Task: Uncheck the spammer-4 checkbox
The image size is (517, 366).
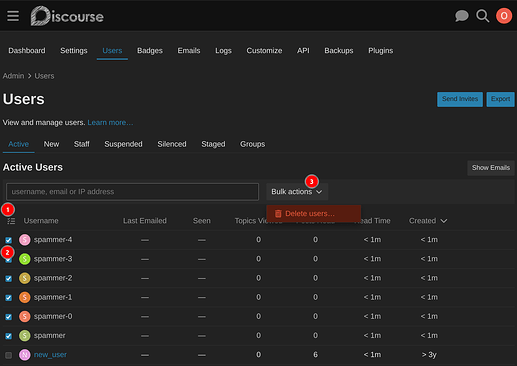Action: click(x=9, y=240)
